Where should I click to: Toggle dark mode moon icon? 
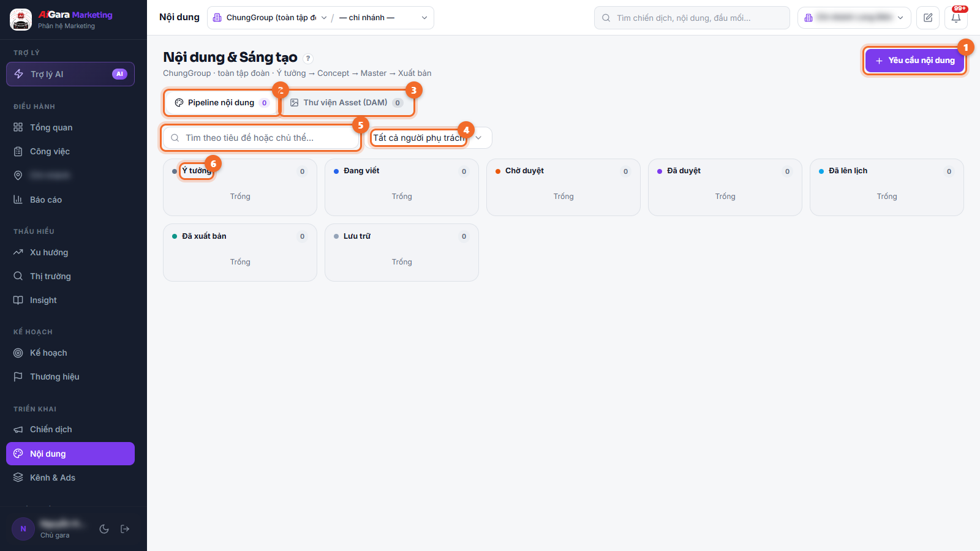[104, 529]
